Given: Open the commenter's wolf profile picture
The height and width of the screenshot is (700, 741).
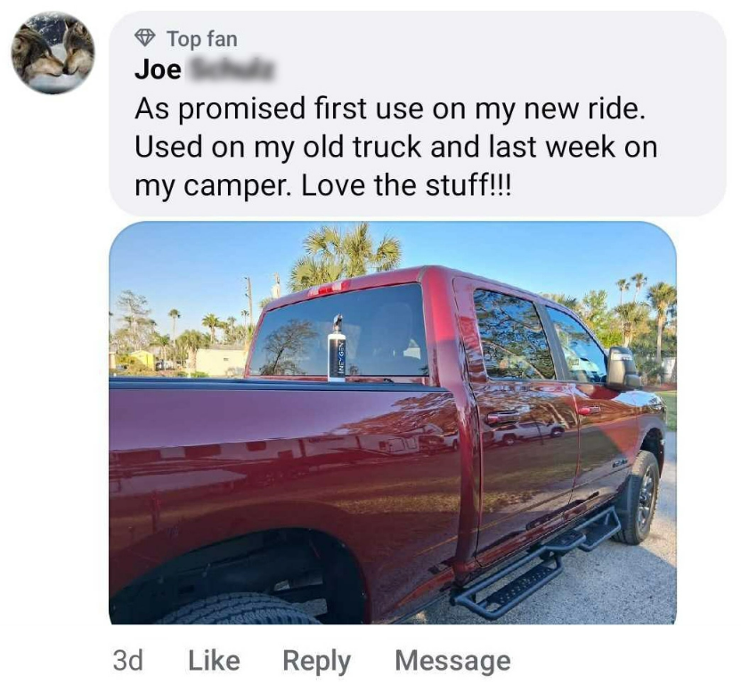Looking at the screenshot, I should click(53, 53).
